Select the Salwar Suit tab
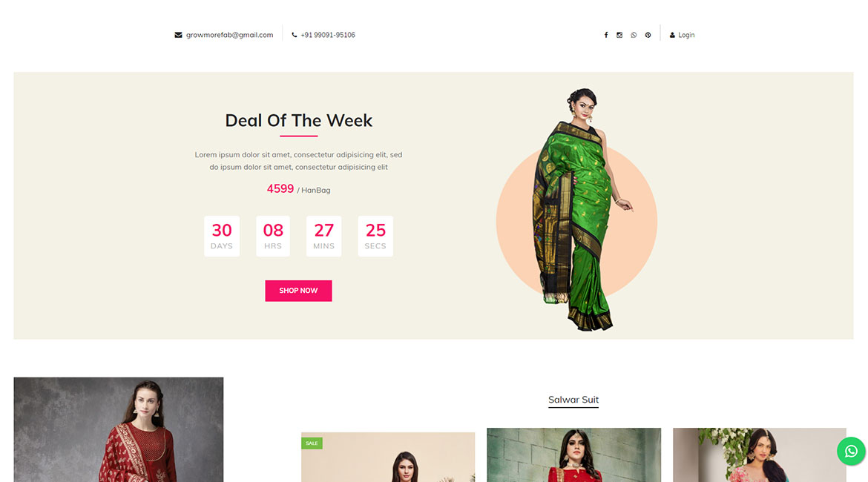The height and width of the screenshot is (482, 868). 573,400
